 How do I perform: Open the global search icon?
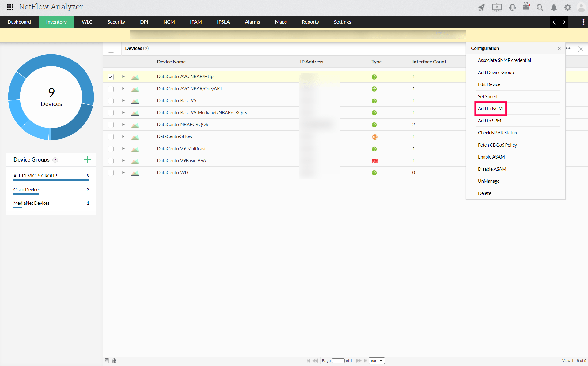(x=540, y=7)
